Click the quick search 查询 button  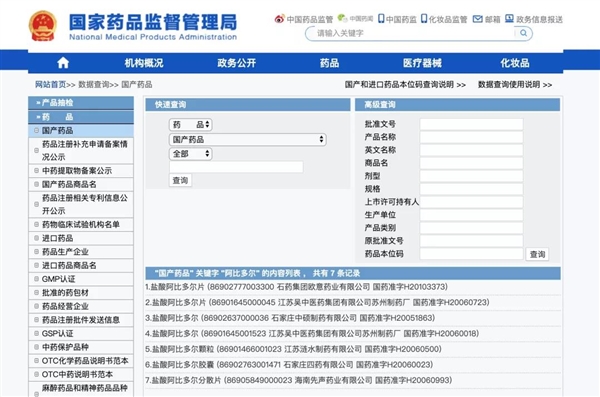(180, 180)
